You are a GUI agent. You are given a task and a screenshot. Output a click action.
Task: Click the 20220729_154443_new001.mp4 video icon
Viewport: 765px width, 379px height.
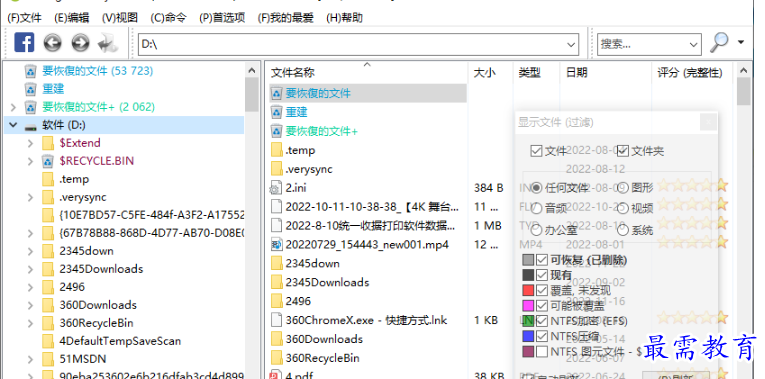tap(277, 245)
